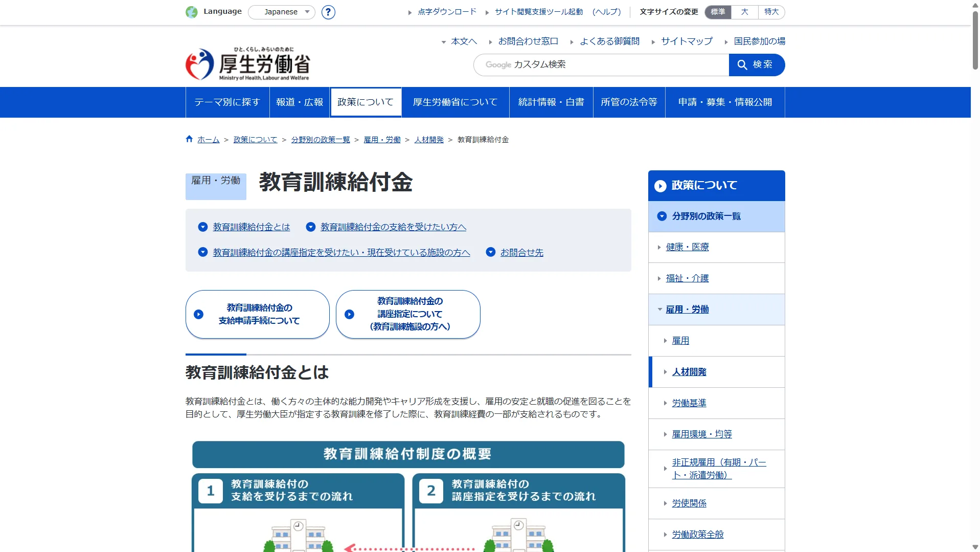Click 政策について breadcrumb link

(255, 140)
